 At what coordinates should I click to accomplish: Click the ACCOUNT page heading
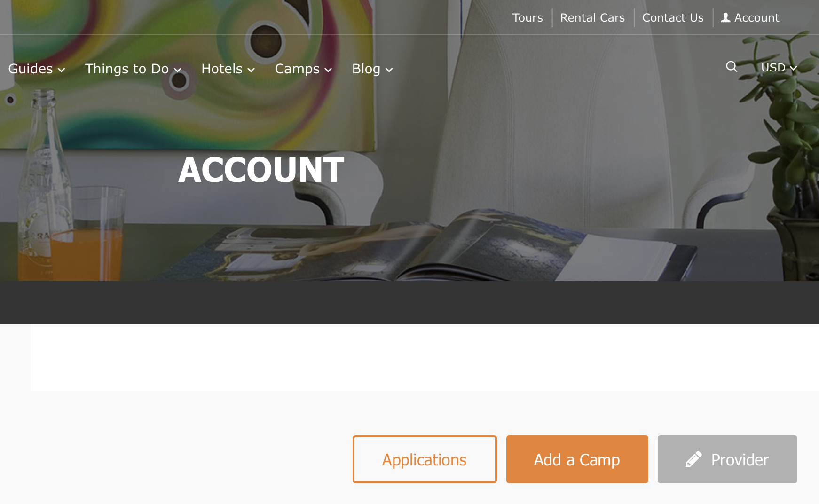coord(261,170)
